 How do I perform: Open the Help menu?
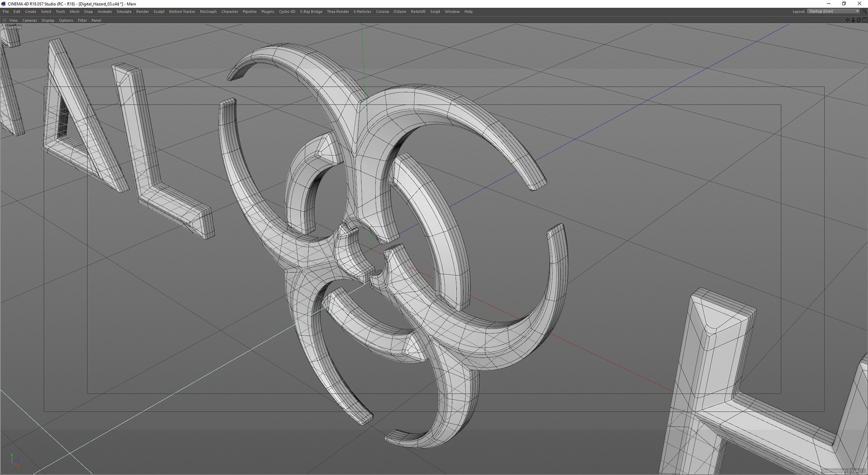pyautogui.click(x=468, y=12)
